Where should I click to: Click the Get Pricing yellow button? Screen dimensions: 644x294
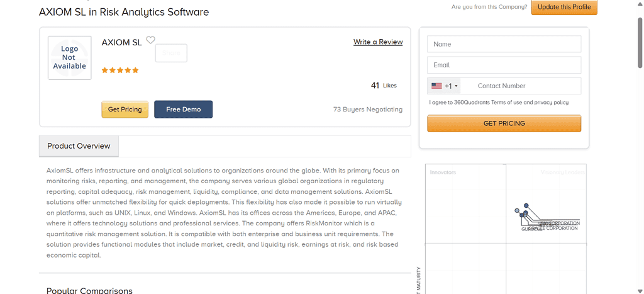(125, 110)
